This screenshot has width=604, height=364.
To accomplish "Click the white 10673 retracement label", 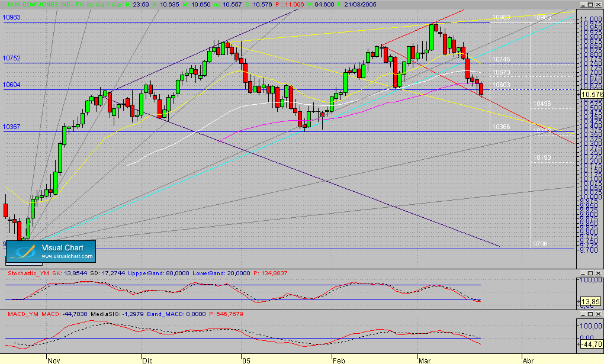I will 501,72.
